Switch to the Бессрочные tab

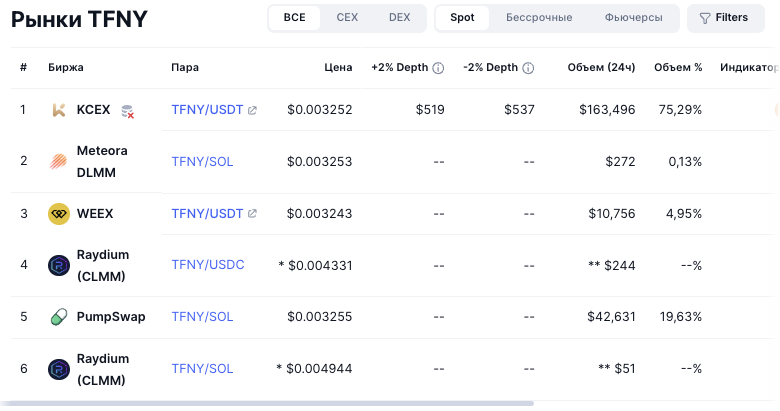tap(539, 17)
